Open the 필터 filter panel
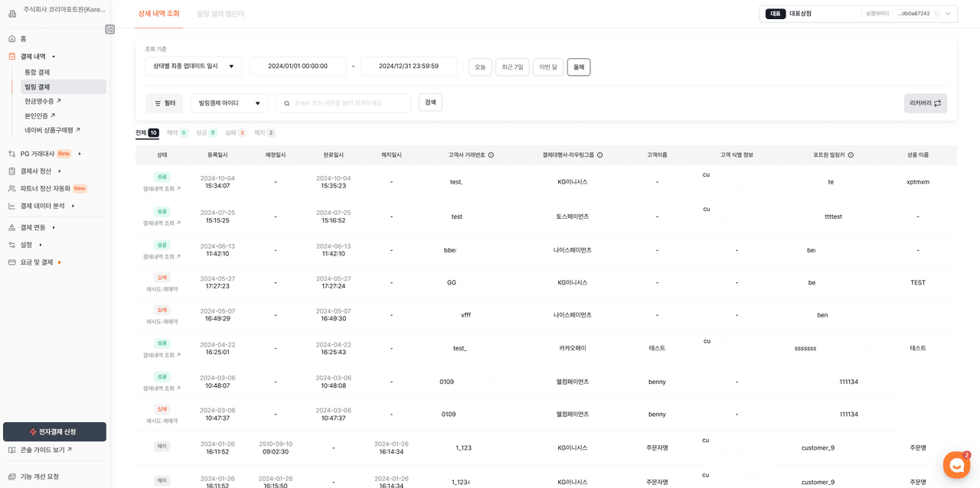980x488 pixels. click(x=164, y=103)
